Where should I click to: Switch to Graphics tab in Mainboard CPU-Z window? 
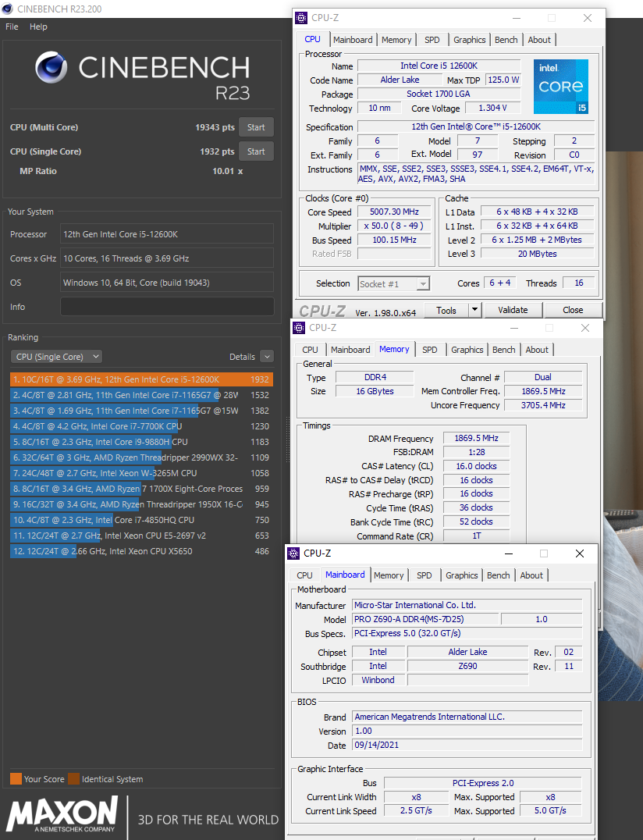(462, 575)
